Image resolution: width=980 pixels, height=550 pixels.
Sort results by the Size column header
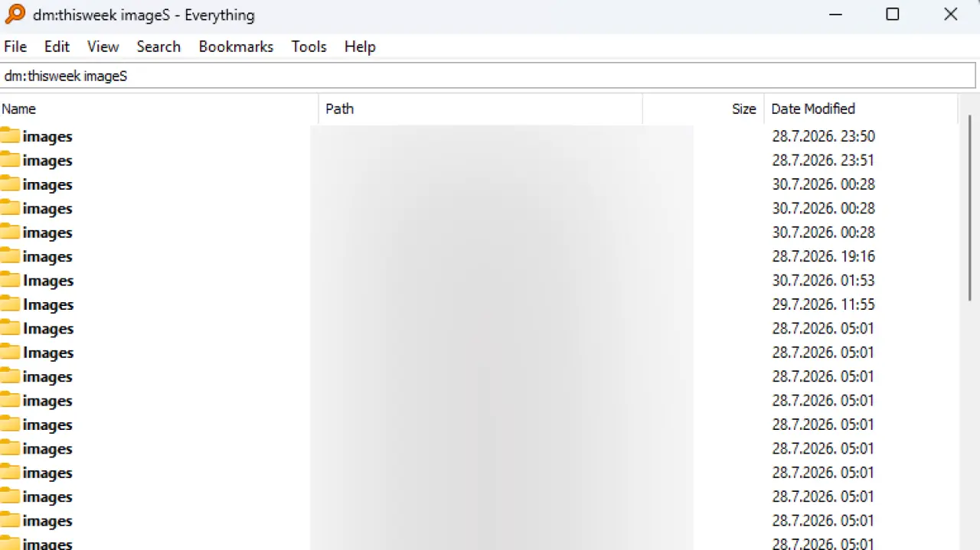[x=703, y=109]
